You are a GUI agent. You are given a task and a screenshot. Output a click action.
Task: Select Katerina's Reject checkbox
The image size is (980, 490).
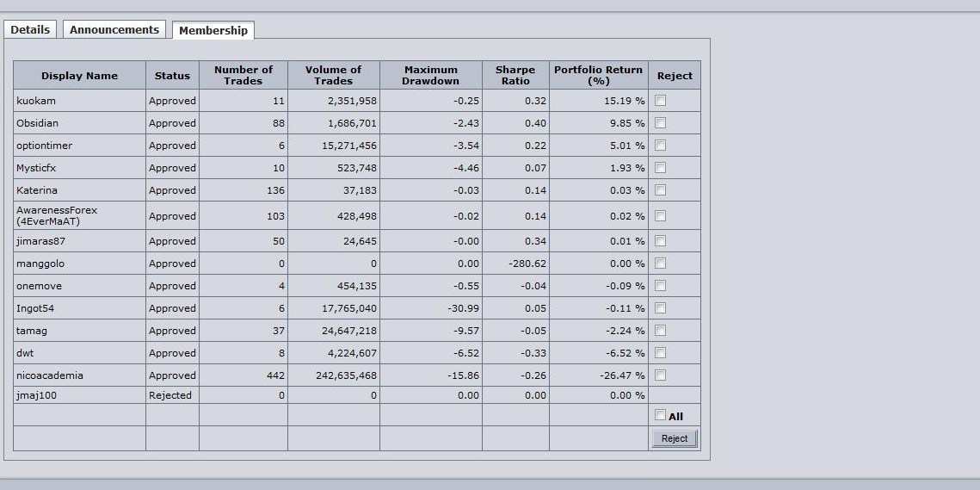[660, 189]
